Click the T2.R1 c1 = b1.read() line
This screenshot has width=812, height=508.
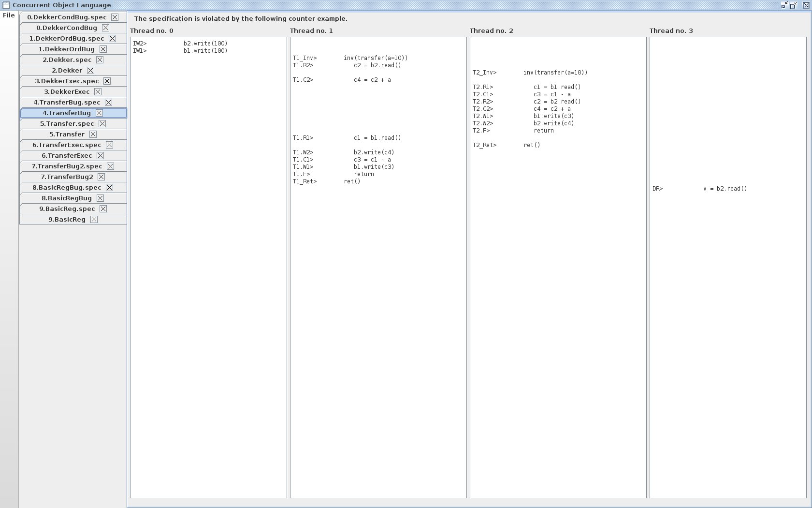pyautogui.click(x=527, y=87)
